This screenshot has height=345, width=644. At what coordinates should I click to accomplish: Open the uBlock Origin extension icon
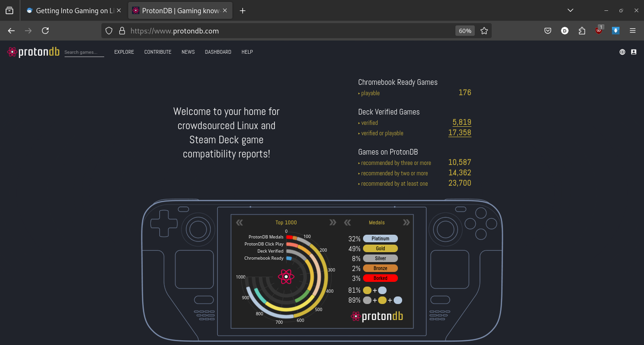[x=599, y=30]
